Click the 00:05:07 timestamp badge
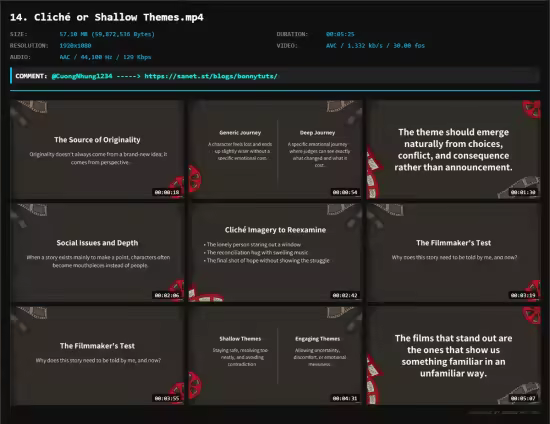550x424 pixels. click(523, 398)
